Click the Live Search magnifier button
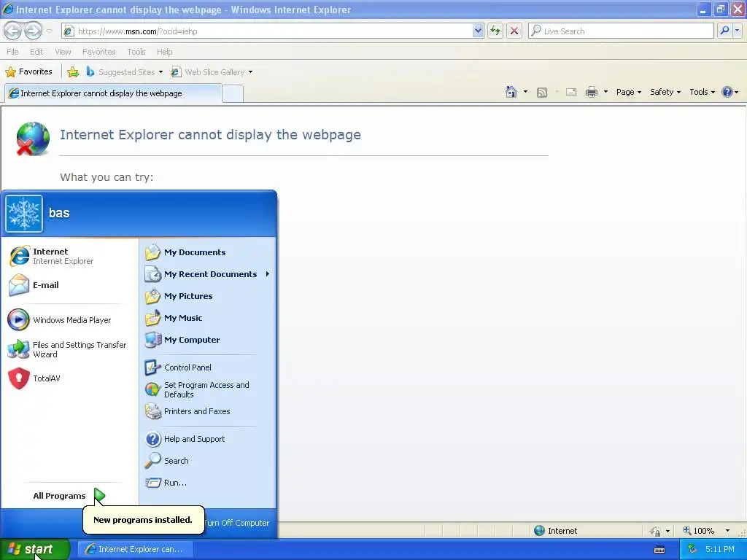This screenshot has height=560, width=747. 724,31
